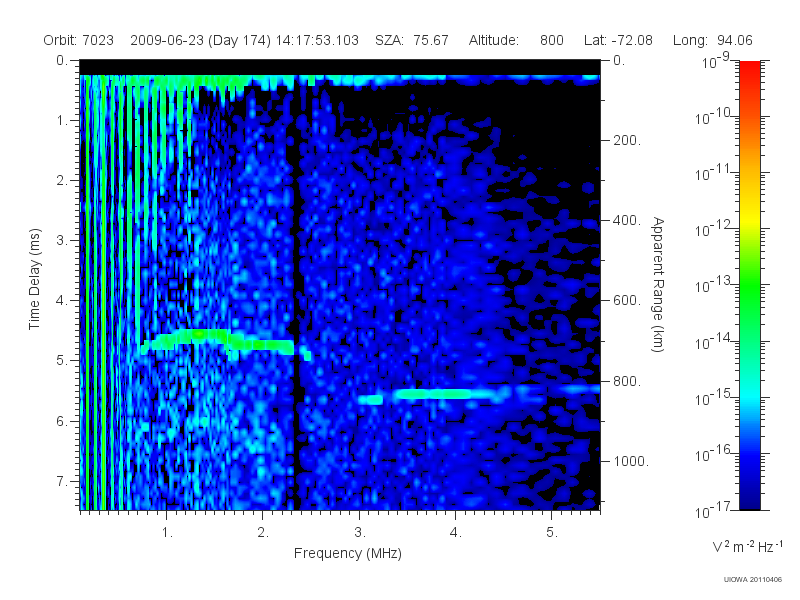This screenshot has height=600, width=800.
Task: Click the Orbit: 7023 header label
Action: (79, 40)
